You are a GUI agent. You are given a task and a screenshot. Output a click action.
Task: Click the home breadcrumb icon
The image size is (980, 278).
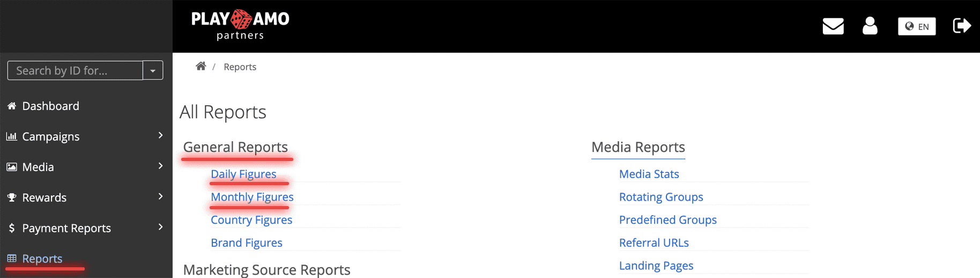[x=201, y=66]
